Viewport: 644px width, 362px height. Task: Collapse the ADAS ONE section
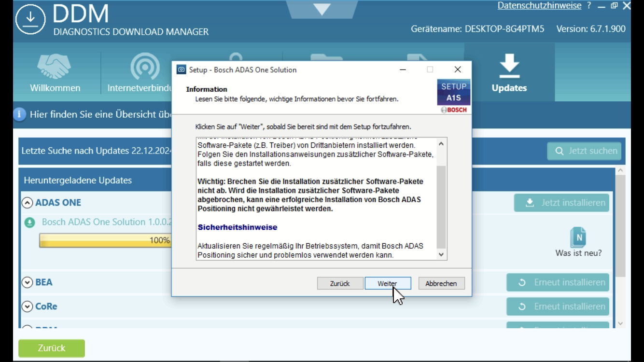point(28,203)
